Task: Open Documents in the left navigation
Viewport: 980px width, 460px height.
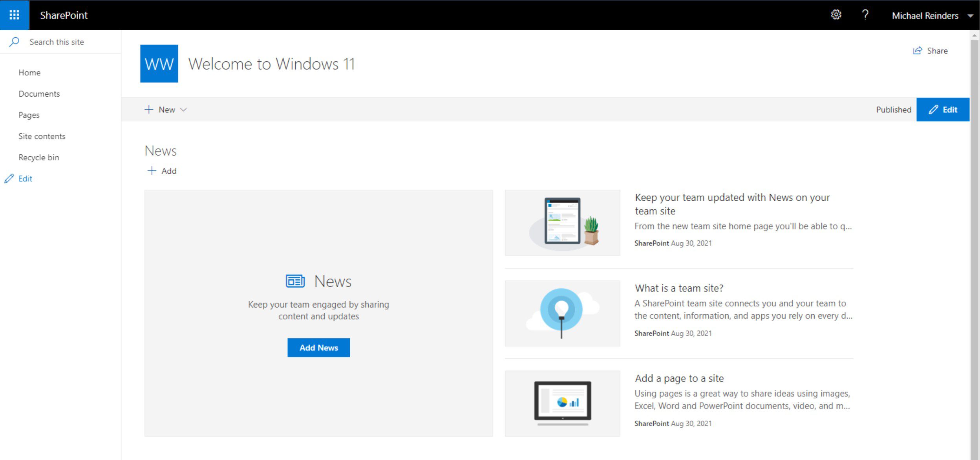Action: coord(39,94)
